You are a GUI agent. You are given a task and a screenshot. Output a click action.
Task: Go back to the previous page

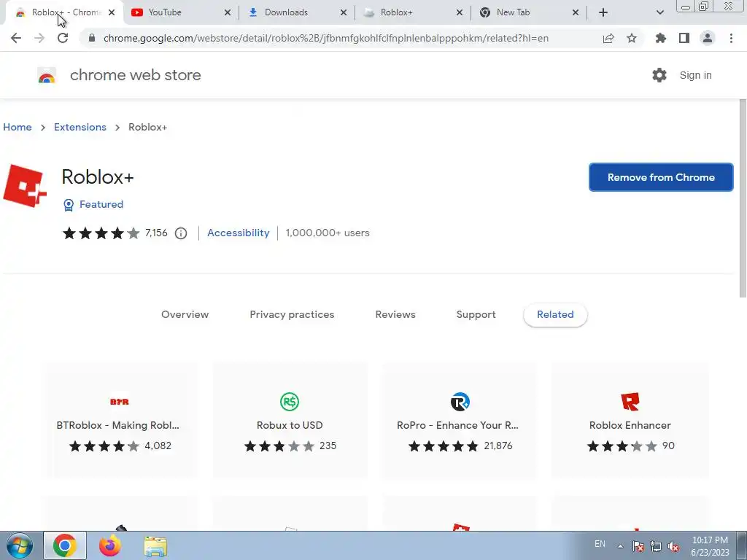pyautogui.click(x=16, y=38)
